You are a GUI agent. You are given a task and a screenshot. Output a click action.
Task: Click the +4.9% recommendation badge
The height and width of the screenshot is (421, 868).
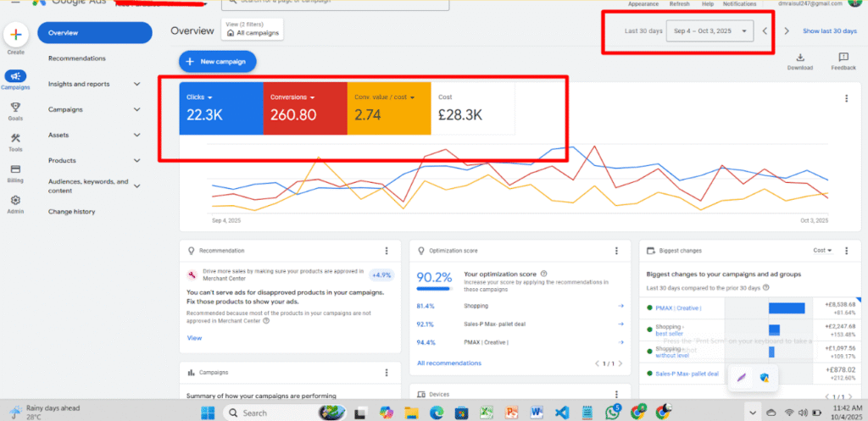tap(381, 274)
